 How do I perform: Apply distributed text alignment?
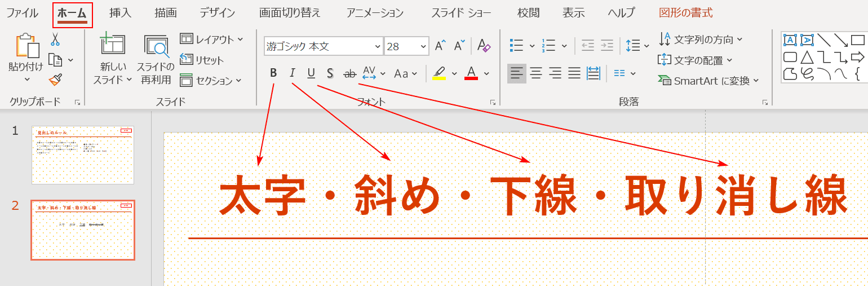pos(594,73)
